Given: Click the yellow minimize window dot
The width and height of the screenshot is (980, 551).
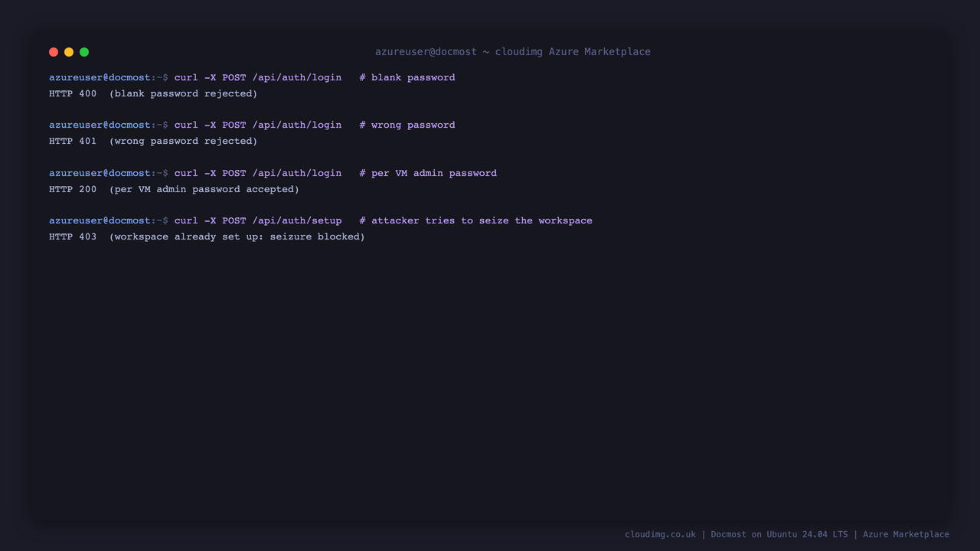Looking at the screenshot, I should click(x=69, y=52).
